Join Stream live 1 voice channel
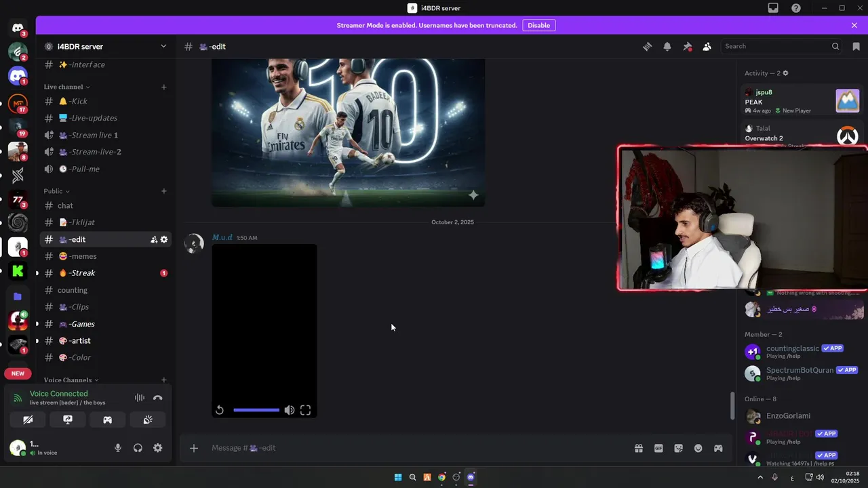This screenshot has width=868, height=488. click(105, 135)
